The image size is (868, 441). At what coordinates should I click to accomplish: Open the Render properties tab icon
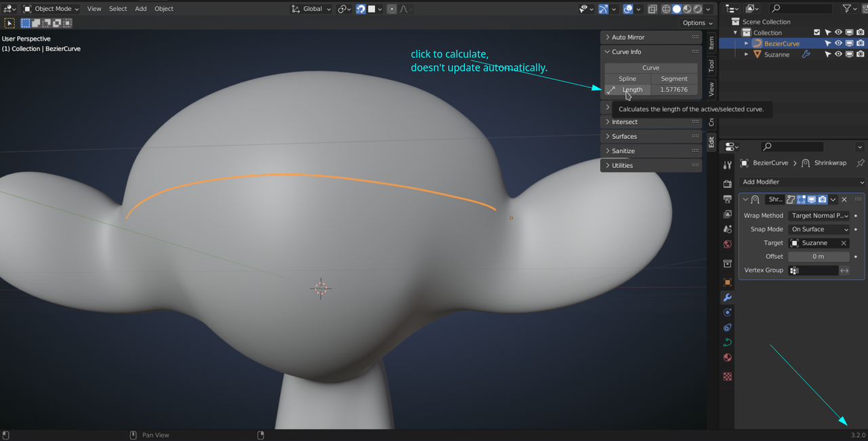pyautogui.click(x=728, y=184)
